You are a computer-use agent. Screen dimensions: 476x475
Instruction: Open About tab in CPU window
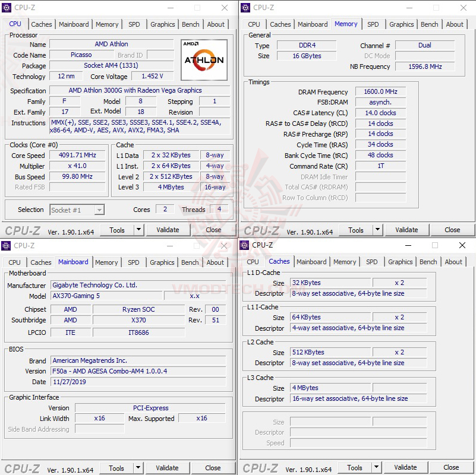coord(216,24)
